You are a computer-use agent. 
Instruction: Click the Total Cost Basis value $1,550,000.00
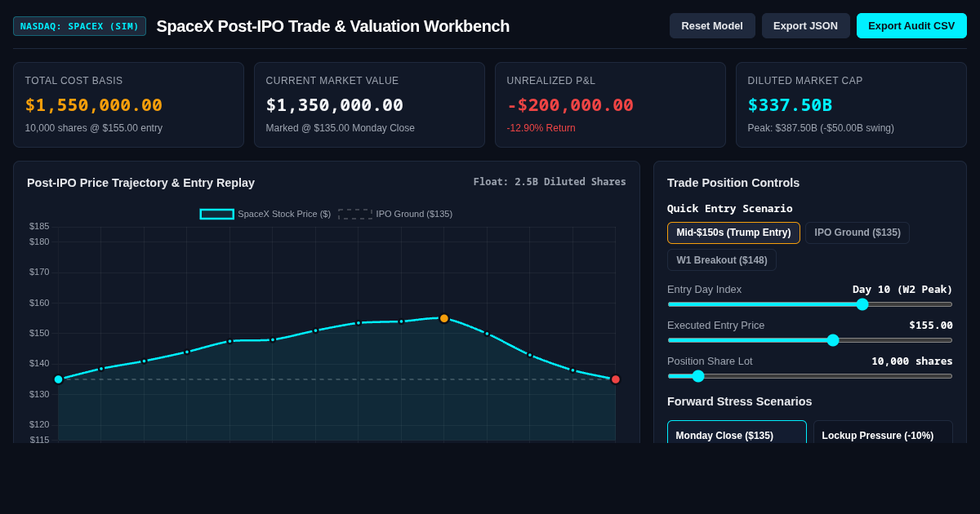pyautogui.click(x=94, y=105)
